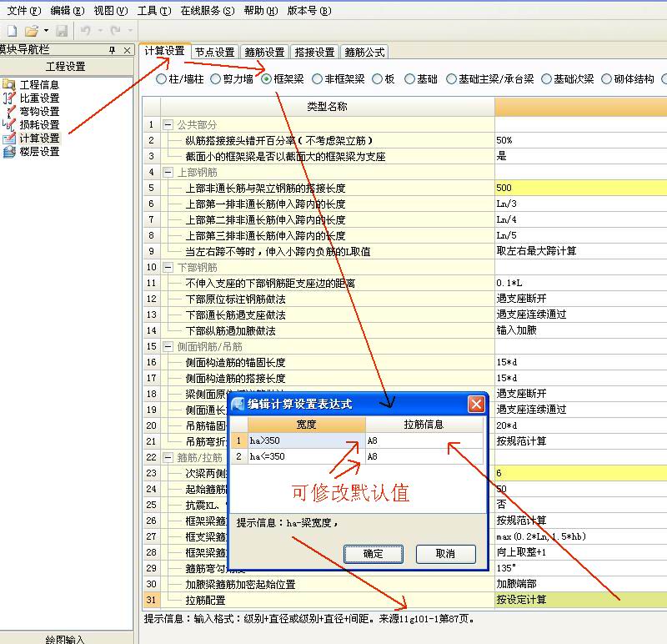Click the 锚入加腋 value cell

point(580,330)
